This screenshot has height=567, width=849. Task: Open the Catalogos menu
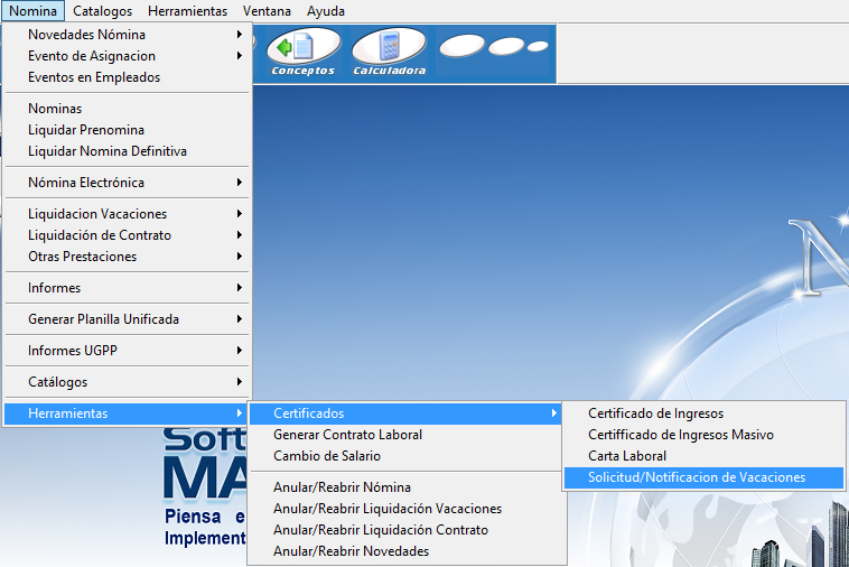pyautogui.click(x=102, y=11)
